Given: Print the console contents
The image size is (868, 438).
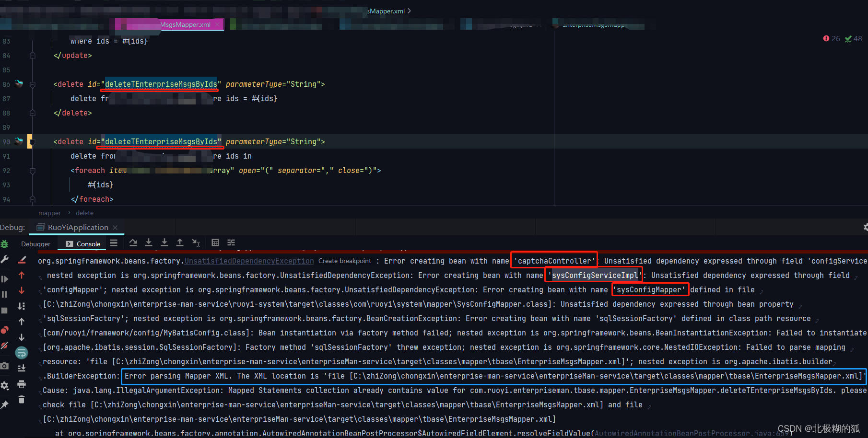Looking at the screenshot, I should (22, 385).
